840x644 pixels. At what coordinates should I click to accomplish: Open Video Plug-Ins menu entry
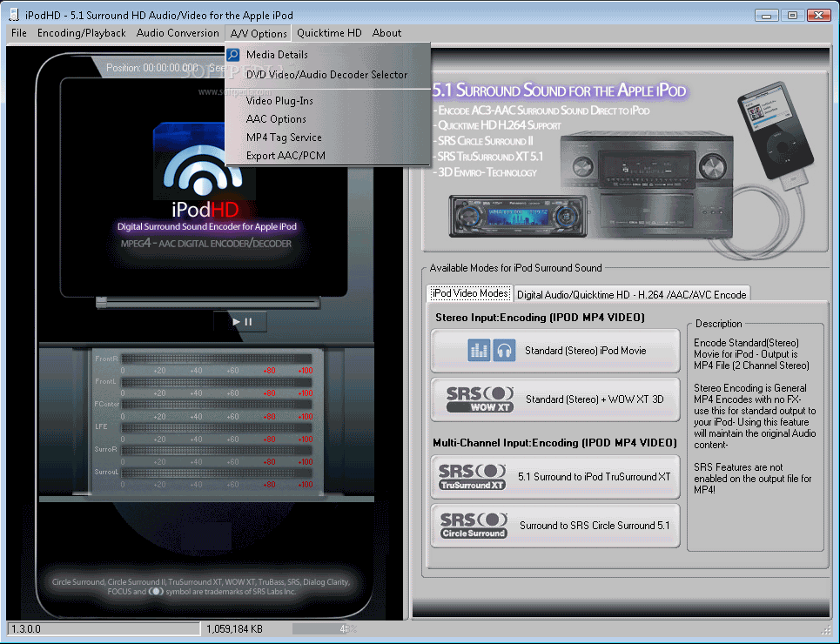click(328, 101)
